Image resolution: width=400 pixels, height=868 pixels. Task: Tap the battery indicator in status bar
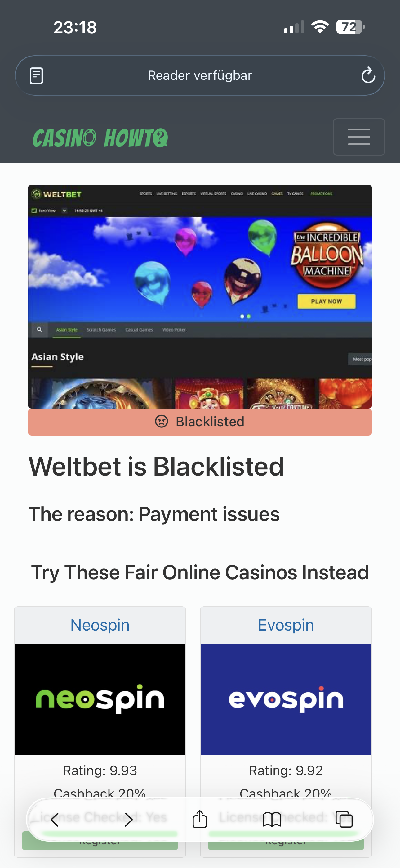[350, 27]
